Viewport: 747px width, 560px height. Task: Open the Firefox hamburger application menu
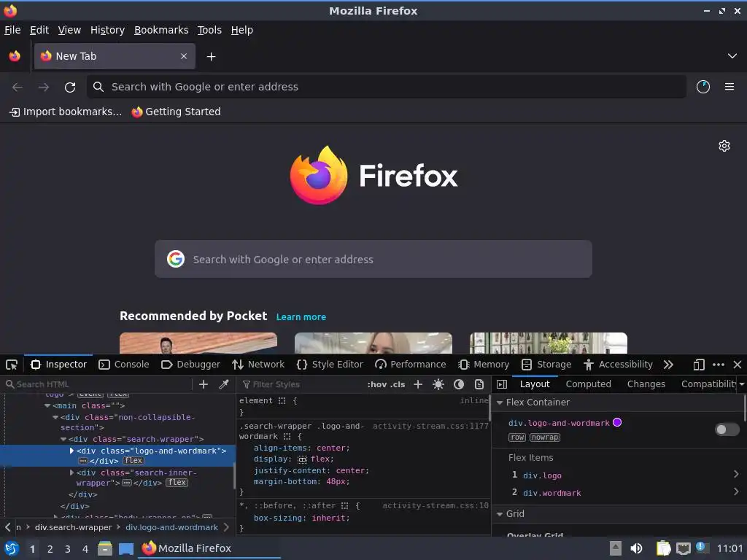coord(729,87)
